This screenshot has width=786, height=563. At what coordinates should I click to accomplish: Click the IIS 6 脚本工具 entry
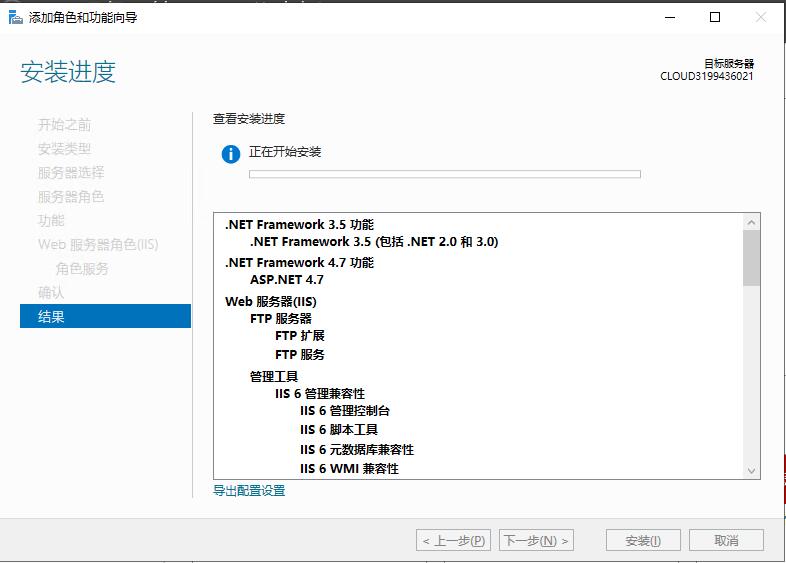click(x=339, y=430)
